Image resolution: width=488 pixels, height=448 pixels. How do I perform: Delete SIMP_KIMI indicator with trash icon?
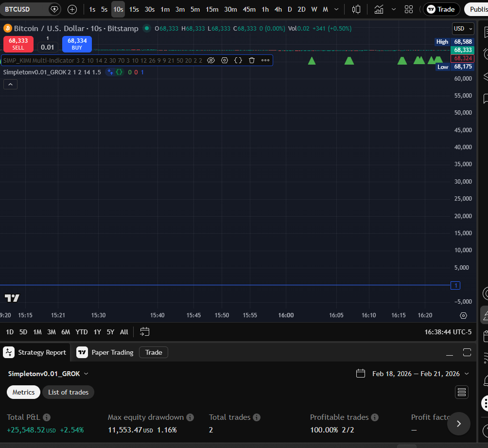(251, 60)
